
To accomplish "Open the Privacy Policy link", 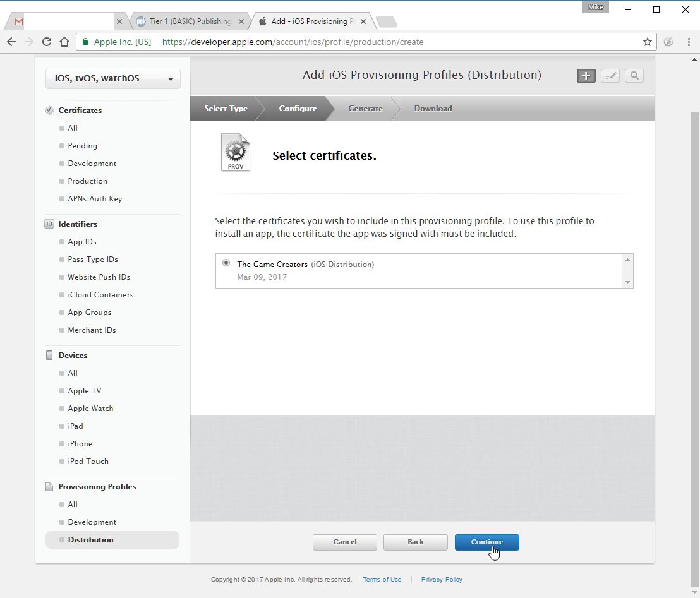I will 442,580.
